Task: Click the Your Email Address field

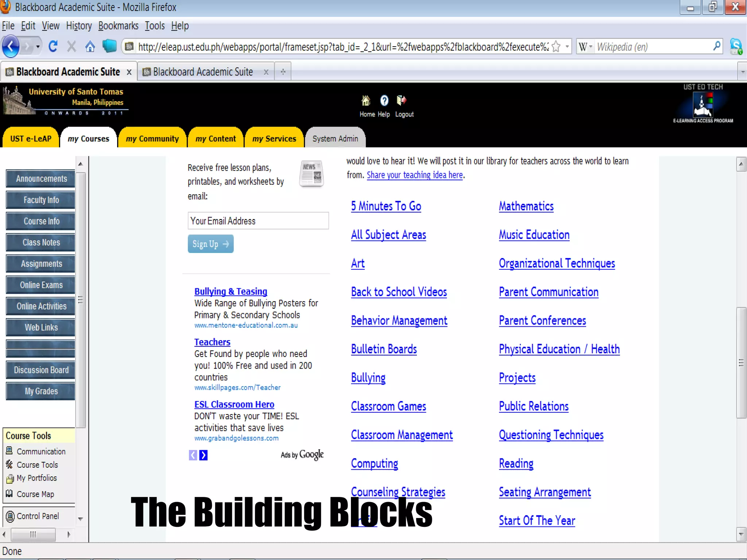Action: point(258,221)
